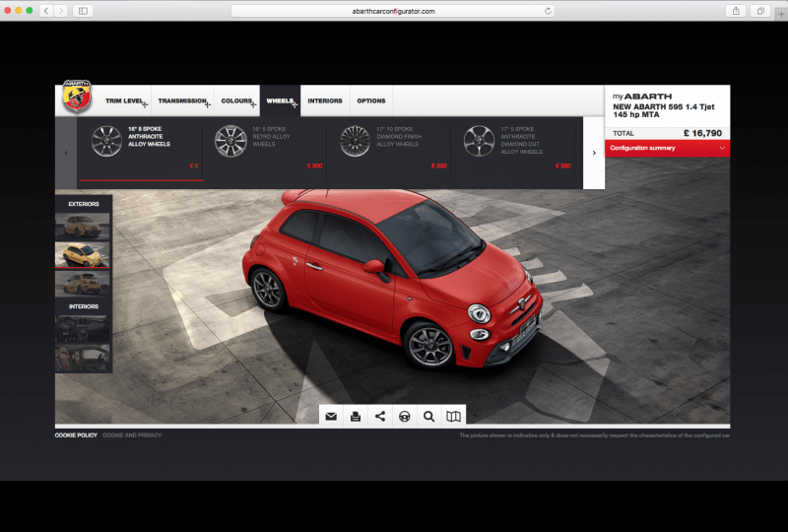The image size is (788, 532).
Task: Open the Options tab
Action: coord(371,101)
